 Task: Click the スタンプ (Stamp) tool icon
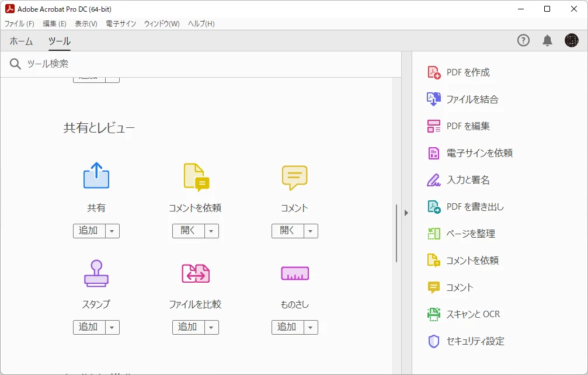pos(96,273)
